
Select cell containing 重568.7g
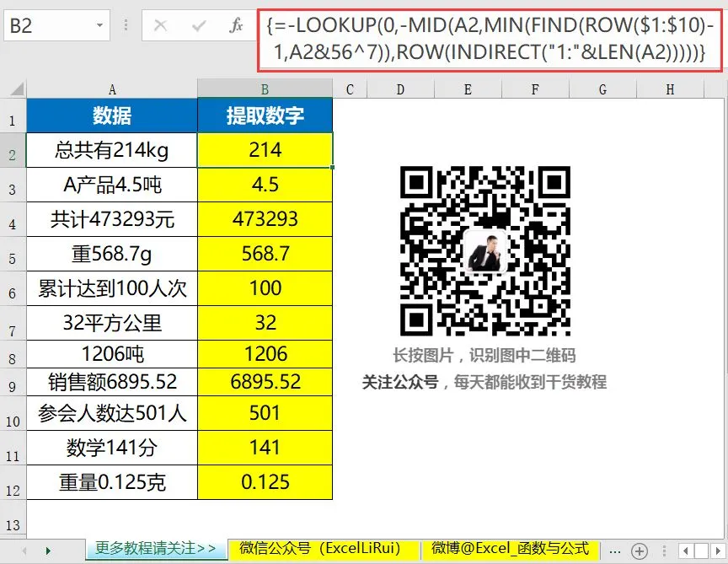pos(112,254)
